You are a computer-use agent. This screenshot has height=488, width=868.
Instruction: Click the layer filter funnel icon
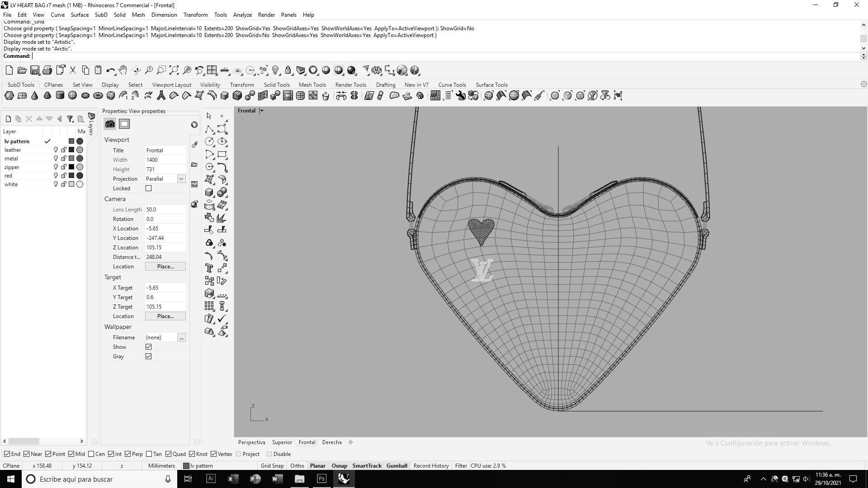(70, 119)
